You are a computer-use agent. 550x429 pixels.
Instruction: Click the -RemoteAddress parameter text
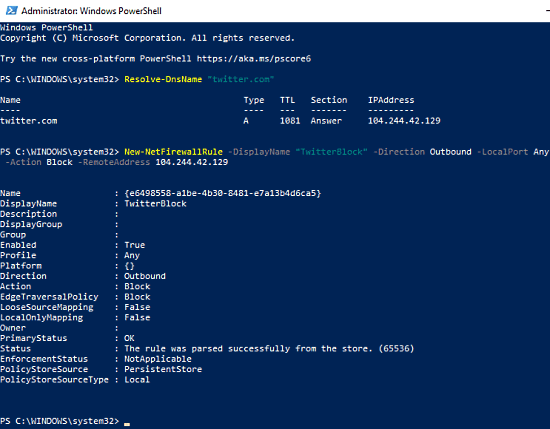tap(114, 162)
